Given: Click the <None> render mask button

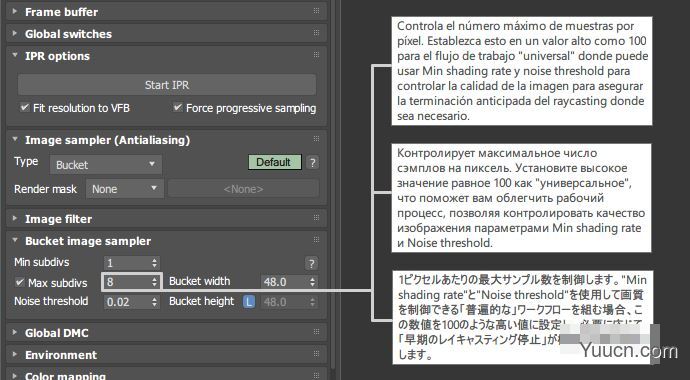Looking at the screenshot, I should pyautogui.click(x=243, y=189).
